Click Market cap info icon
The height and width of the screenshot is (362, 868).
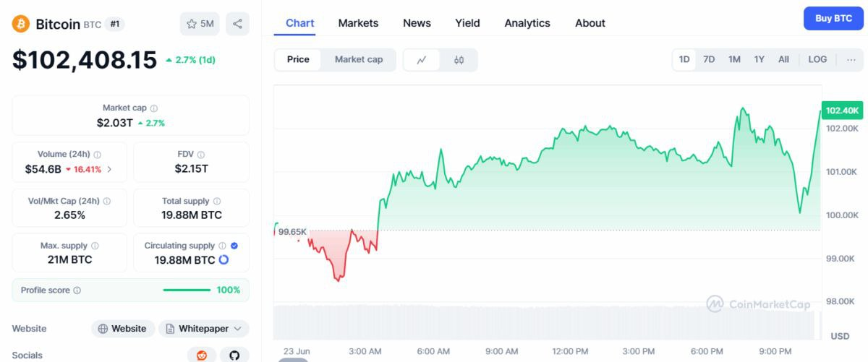[x=154, y=108]
